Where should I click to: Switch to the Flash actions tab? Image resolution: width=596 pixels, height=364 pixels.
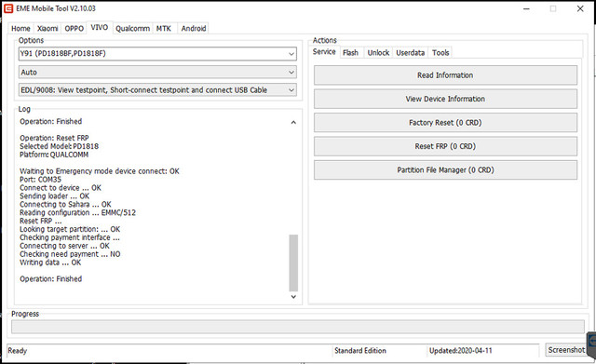350,53
